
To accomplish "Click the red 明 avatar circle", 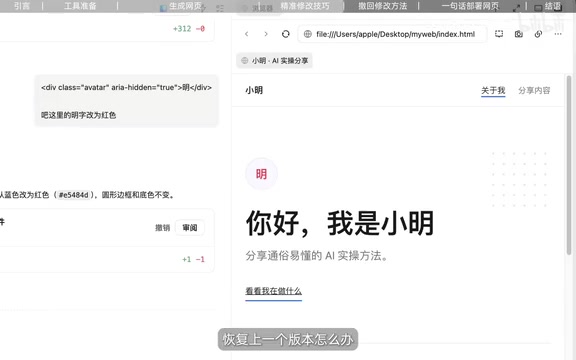I will (x=261, y=174).
